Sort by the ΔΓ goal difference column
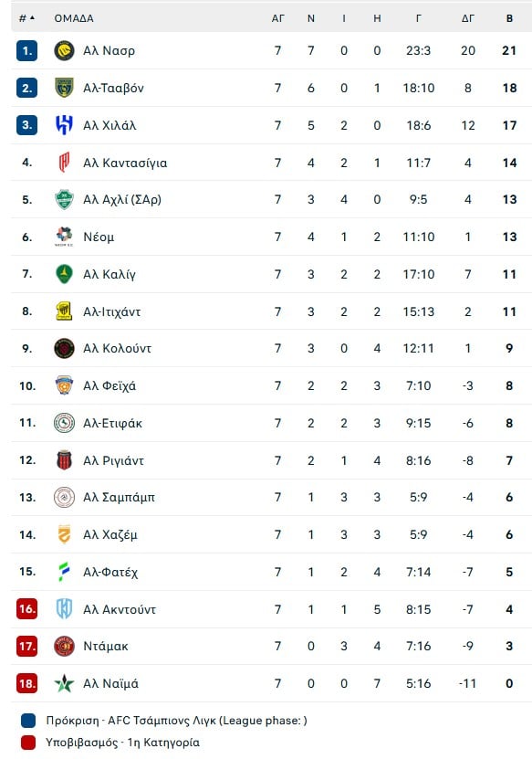The image size is (532, 759). [x=468, y=16]
